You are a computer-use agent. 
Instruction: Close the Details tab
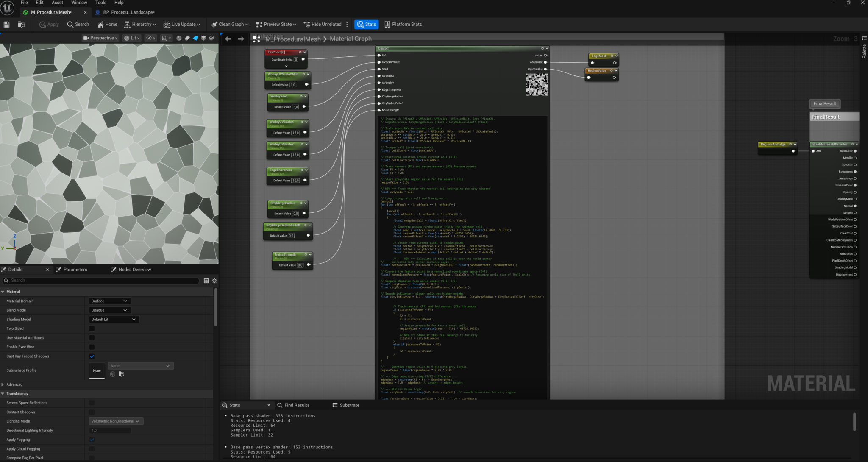tap(47, 270)
